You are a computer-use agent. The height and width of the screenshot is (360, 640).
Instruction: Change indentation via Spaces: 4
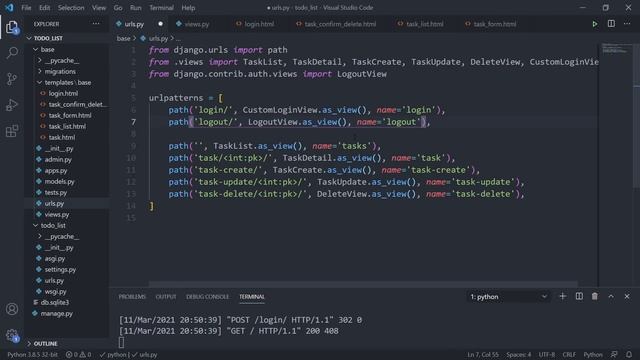tap(519, 355)
